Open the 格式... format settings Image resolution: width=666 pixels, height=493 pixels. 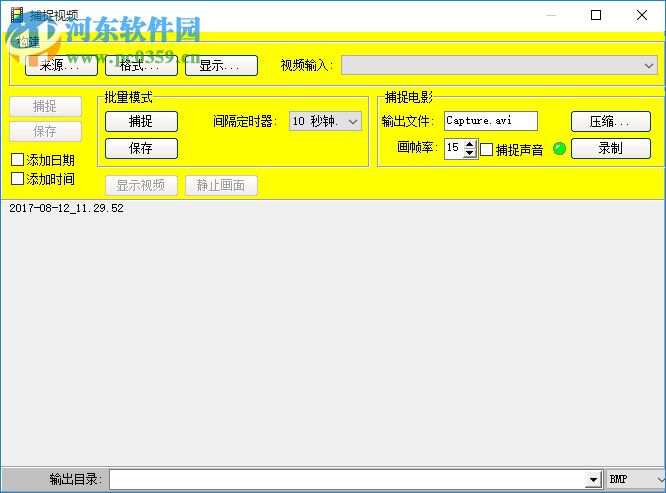[141, 65]
